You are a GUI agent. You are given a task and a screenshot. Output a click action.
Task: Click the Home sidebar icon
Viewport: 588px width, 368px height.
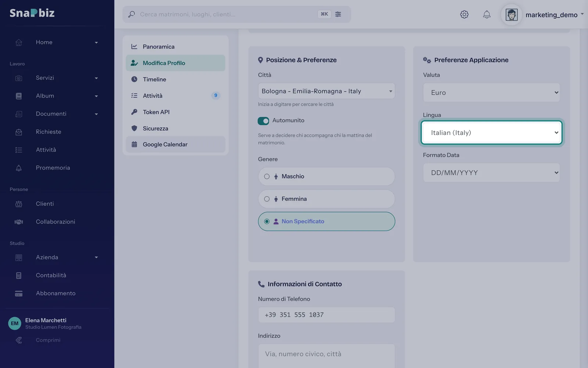pyautogui.click(x=19, y=42)
